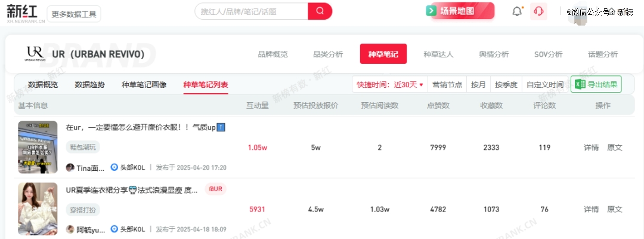
Task: Focus the 搜红人/品牌/笔记/话题 search box
Action: [252, 11]
